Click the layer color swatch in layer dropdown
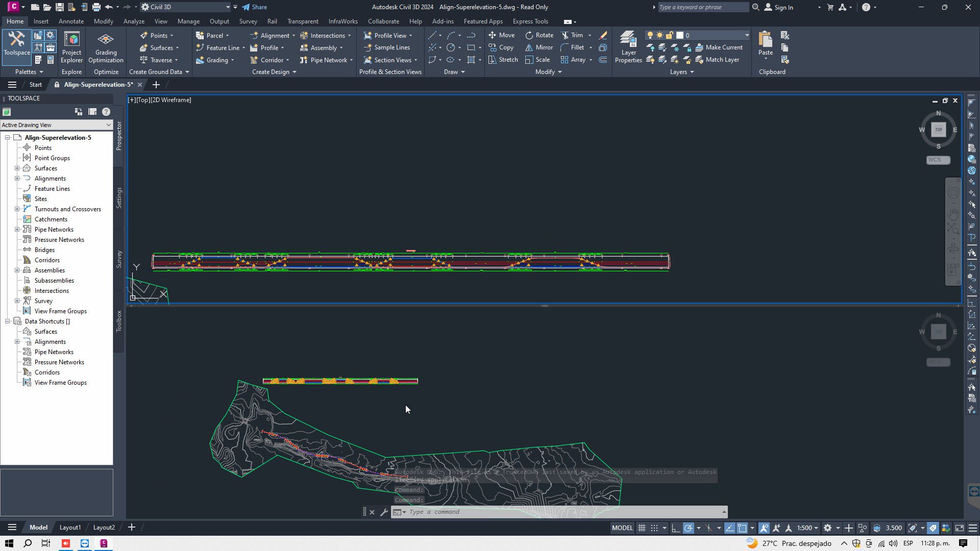 [680, 35]
